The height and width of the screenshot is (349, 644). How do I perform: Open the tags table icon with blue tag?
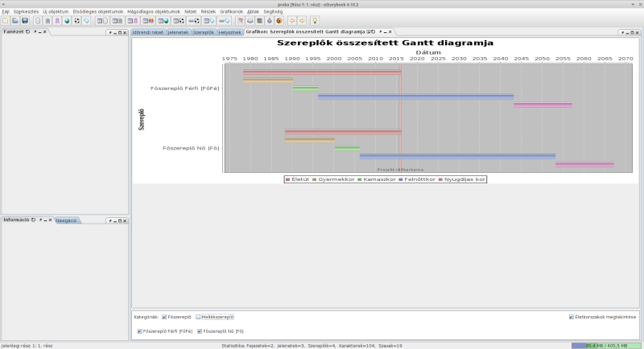(x=209, y=20)
